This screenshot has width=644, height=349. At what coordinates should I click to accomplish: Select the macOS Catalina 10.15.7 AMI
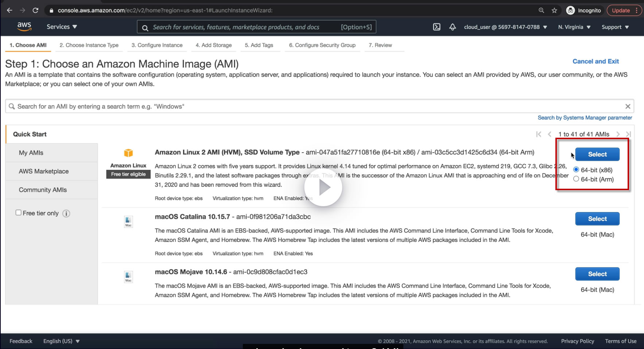tap(597, 219)
